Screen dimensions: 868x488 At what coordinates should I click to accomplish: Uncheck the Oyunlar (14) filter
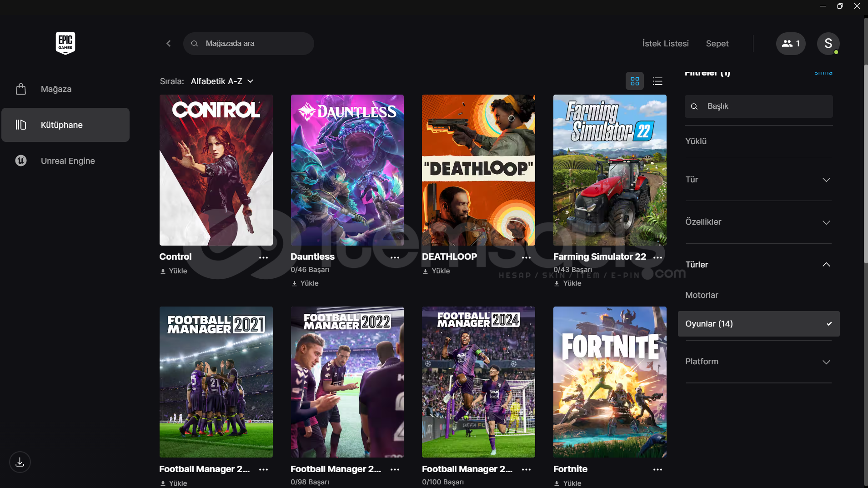(758, 324)
